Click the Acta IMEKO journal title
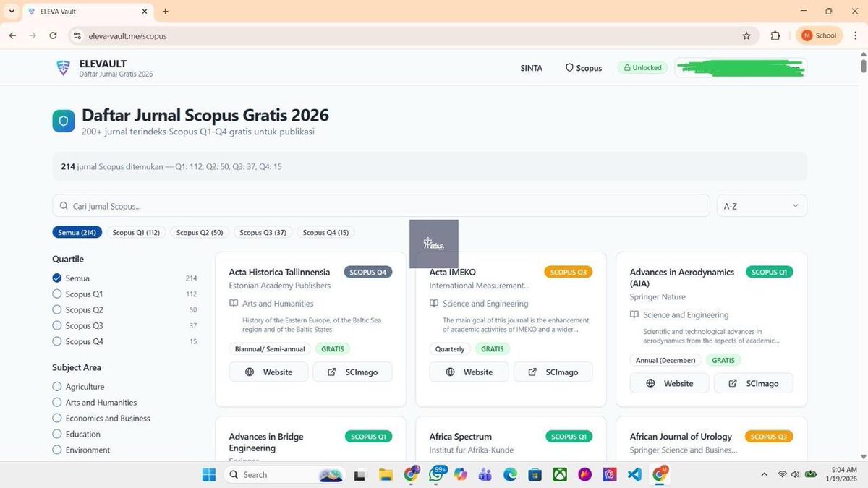This screenshot has width=868, height=488. tap(453, 272)
